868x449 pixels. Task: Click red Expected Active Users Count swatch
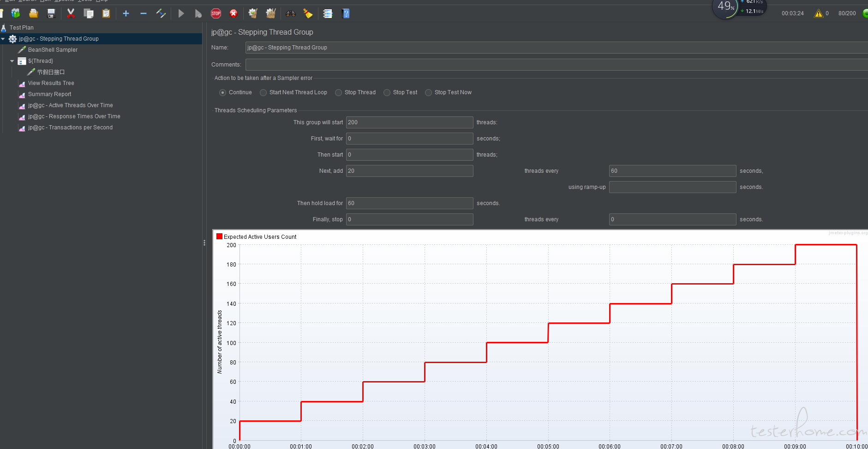[220, 237]
